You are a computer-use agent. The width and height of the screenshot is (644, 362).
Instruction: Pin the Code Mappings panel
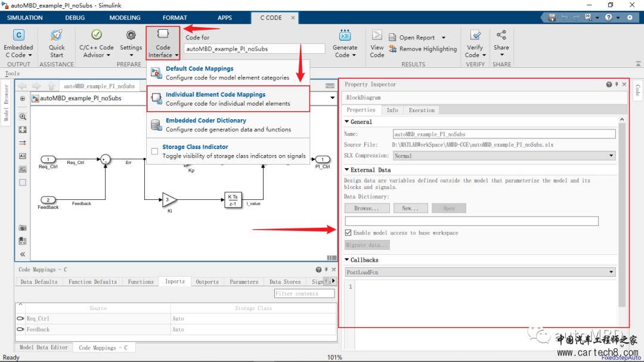[x=326, y=270]
